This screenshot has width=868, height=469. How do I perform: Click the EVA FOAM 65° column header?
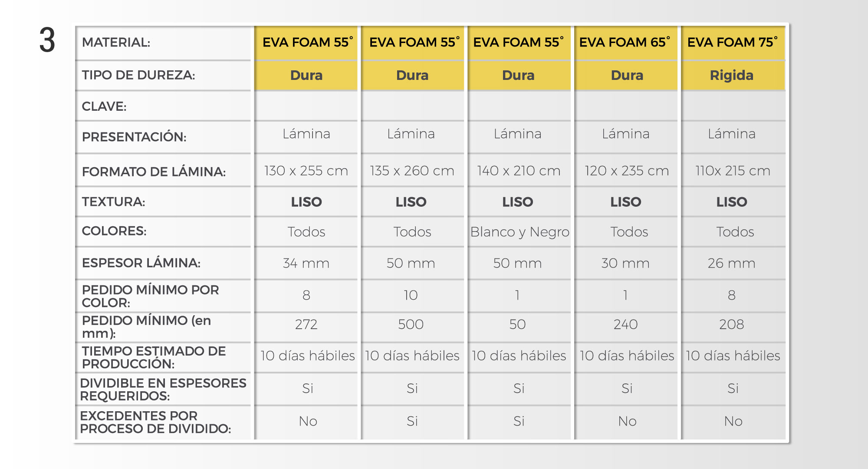[625, 42]
